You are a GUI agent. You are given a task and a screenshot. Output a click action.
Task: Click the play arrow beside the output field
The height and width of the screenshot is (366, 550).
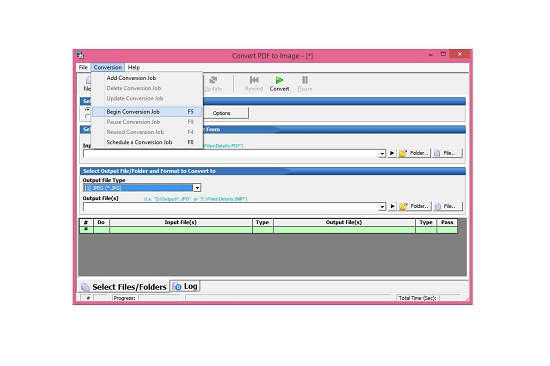[392, 206]
